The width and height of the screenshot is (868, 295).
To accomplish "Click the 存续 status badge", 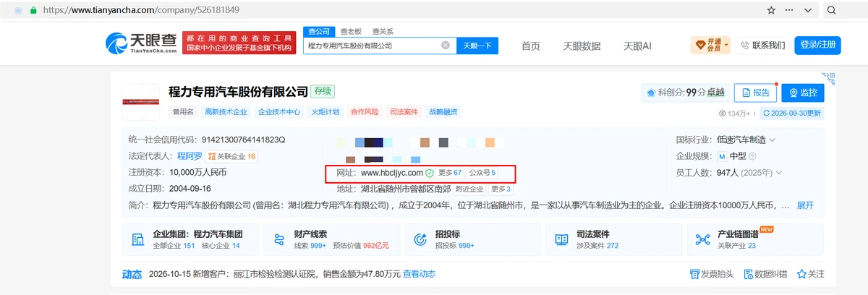I will coord(323,92).
